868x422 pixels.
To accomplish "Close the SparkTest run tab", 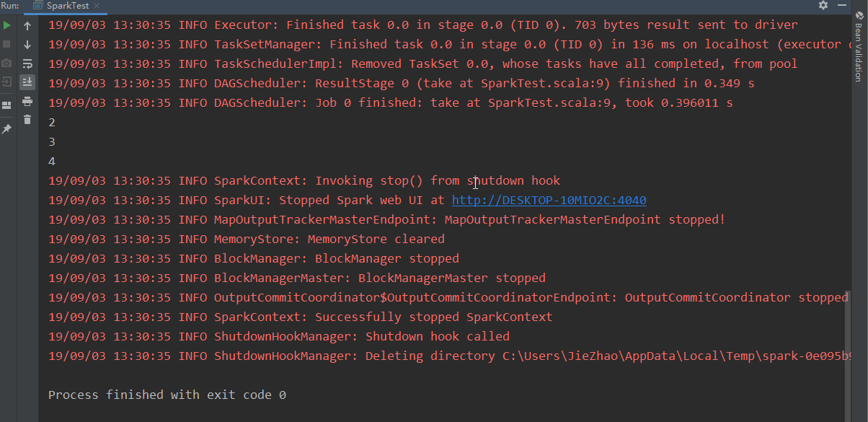I will click(x=97, y=6).
